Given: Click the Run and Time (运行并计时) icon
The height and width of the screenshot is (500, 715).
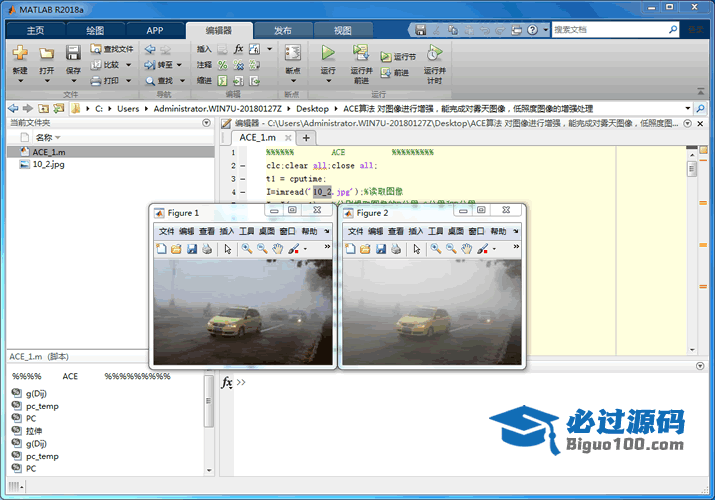Looking at the screenshot, I should (x=434, y=53).
